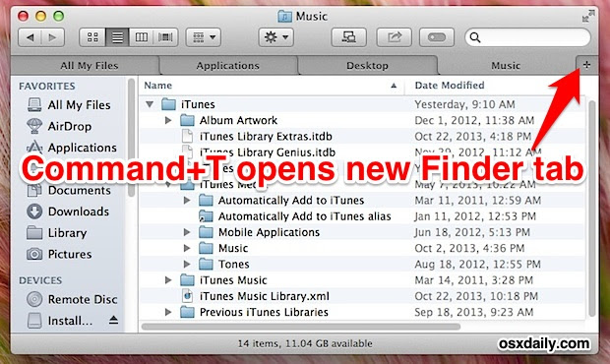Select the iTunes Music Library.xml file
The width and height of the screenshot is (610, 364).
[x=265, y=296]
